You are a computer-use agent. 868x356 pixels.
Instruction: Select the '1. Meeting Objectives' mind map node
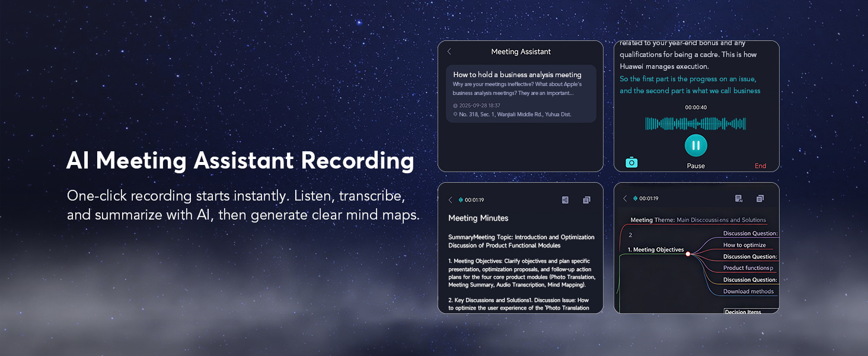coord(656,250)
